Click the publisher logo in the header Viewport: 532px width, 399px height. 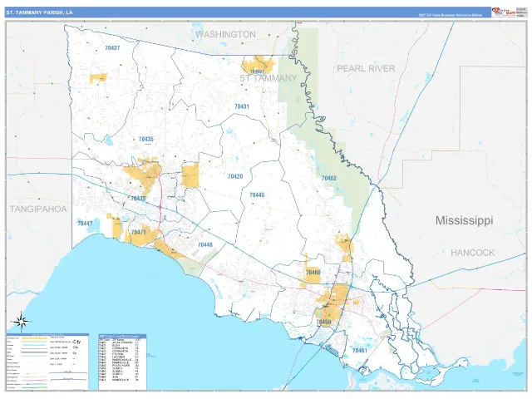504,12
